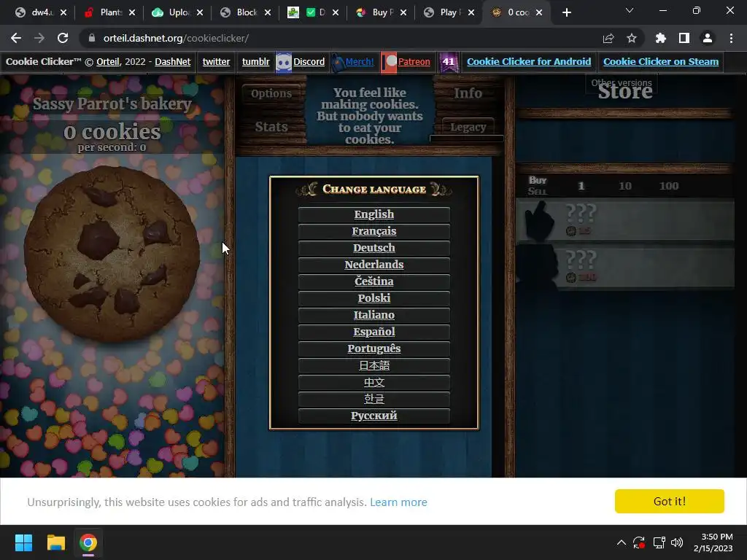Set store buy amount to 100

pyautogui.click(x=669, y=186)
